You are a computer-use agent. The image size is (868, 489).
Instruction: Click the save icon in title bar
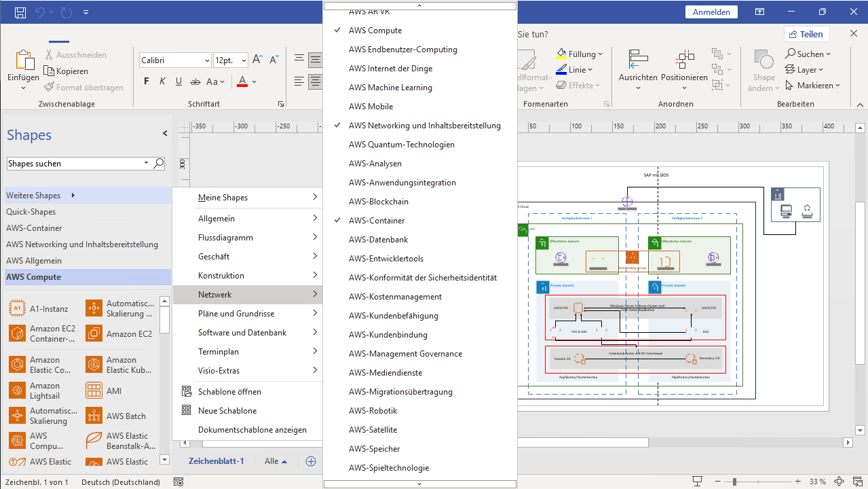pyautogui.click(x=20, y=12)
